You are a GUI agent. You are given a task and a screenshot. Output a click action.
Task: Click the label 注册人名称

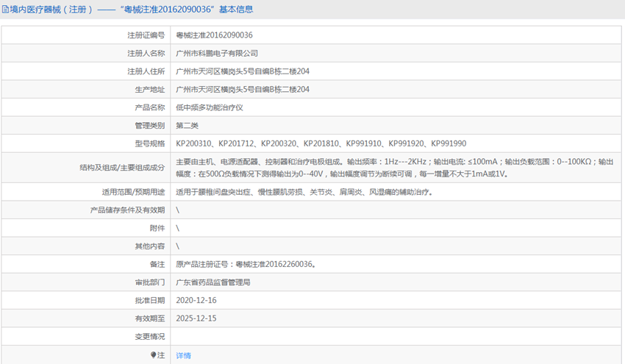[146, 53]
